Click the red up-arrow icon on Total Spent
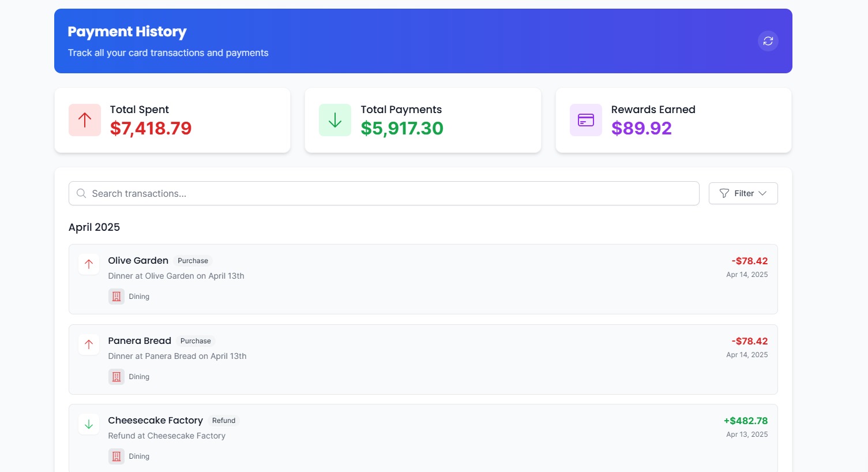Image resolution: width=868 pixels, height=472 pixels. [85, 120]
